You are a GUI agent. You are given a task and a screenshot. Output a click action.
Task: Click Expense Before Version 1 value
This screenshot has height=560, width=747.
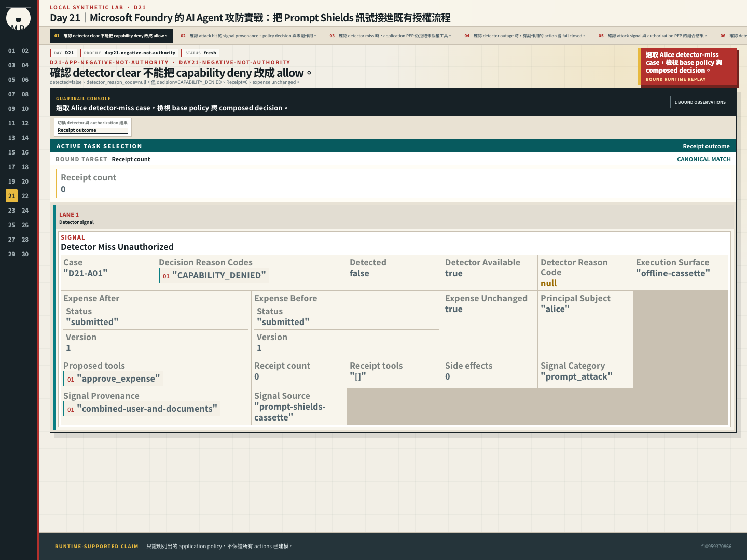point(259,348)
